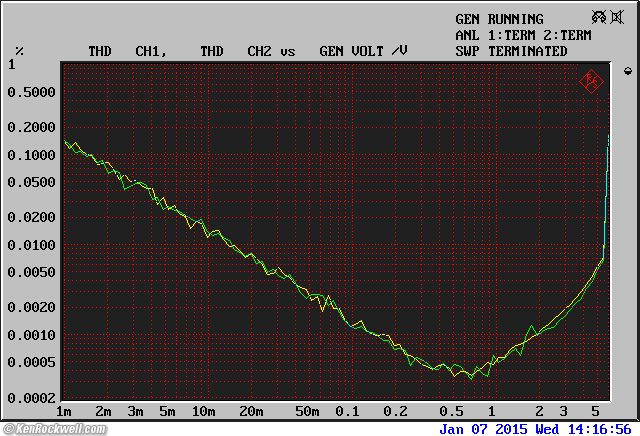This screenshot has height=436, width=640.
Task: Click the 1m X-axis tick label
Action: pos(64,412)
